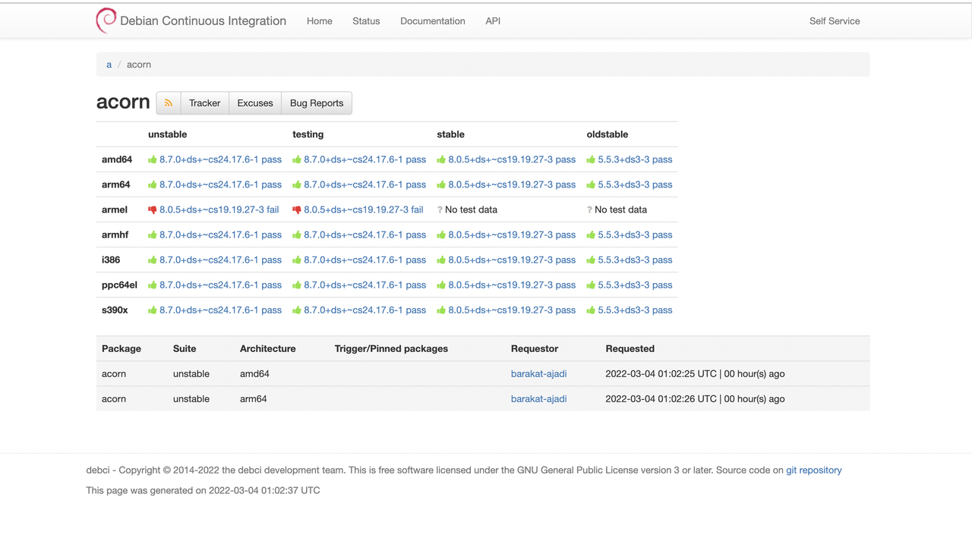This screenshot has width=972, height=560.
Task: Click thumbs-up icon in amd64 testing cell
Action: pyautogui.click(x=297, y=159)
